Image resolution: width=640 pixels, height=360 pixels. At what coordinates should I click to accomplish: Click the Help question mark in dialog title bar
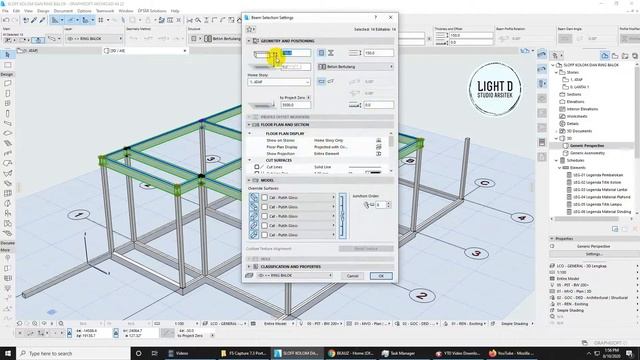click(x=376, y=18)
